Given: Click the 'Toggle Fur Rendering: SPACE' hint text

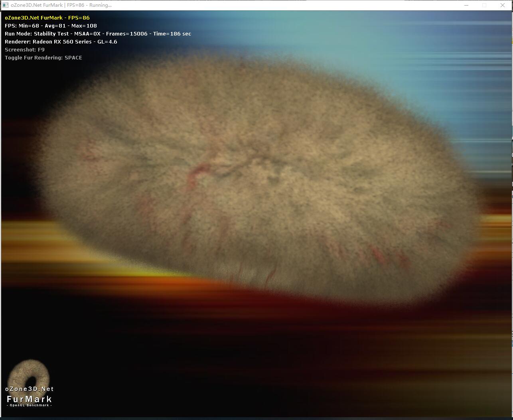Looking at the screenshot, I should click(x=43, y=57).
